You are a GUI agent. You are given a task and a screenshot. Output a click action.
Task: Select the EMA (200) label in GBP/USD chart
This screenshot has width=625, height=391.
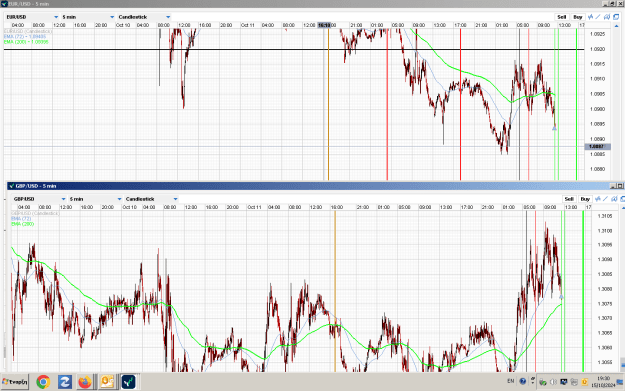(23, 224)
